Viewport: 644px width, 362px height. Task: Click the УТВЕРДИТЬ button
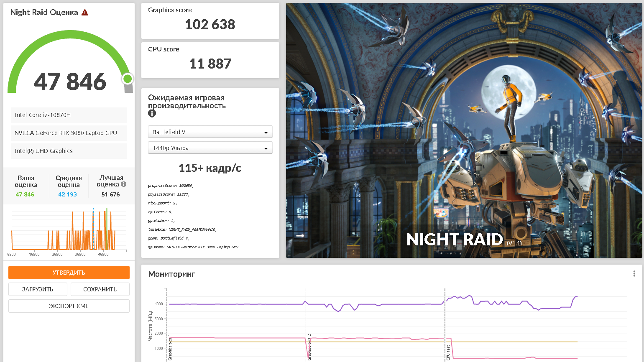pos(69,273)
